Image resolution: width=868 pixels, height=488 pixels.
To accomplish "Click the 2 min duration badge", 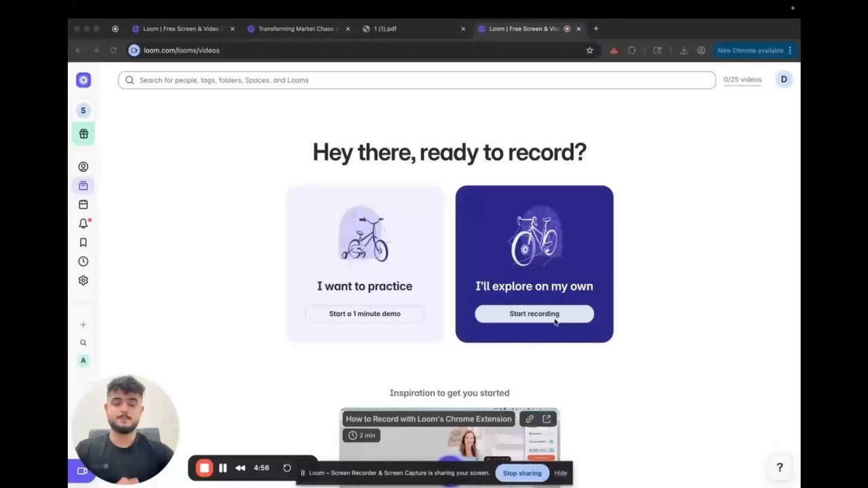I will coord(362,435).
